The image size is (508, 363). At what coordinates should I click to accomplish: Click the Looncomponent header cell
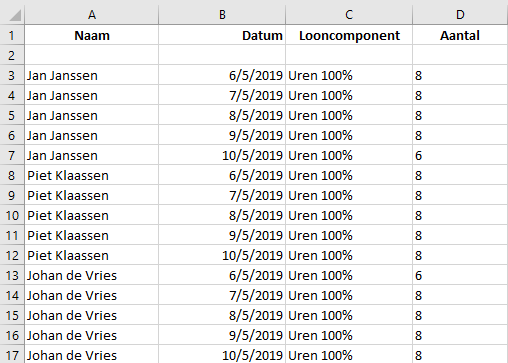349,35
